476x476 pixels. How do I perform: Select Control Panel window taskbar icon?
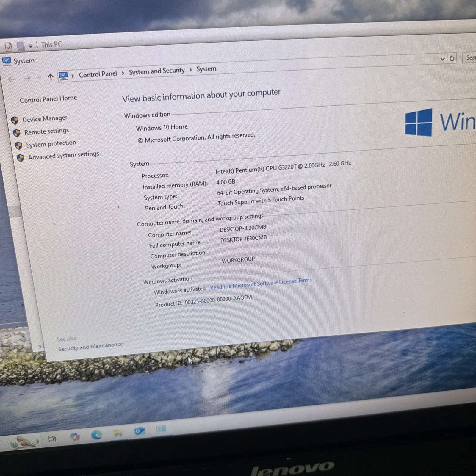click(161, 429)
